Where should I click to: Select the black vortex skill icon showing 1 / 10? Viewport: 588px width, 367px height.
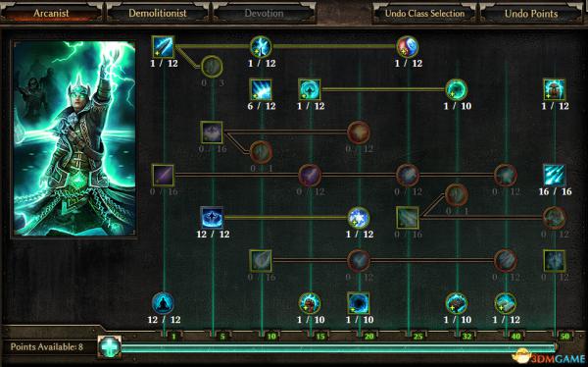[x=358, y=303]
